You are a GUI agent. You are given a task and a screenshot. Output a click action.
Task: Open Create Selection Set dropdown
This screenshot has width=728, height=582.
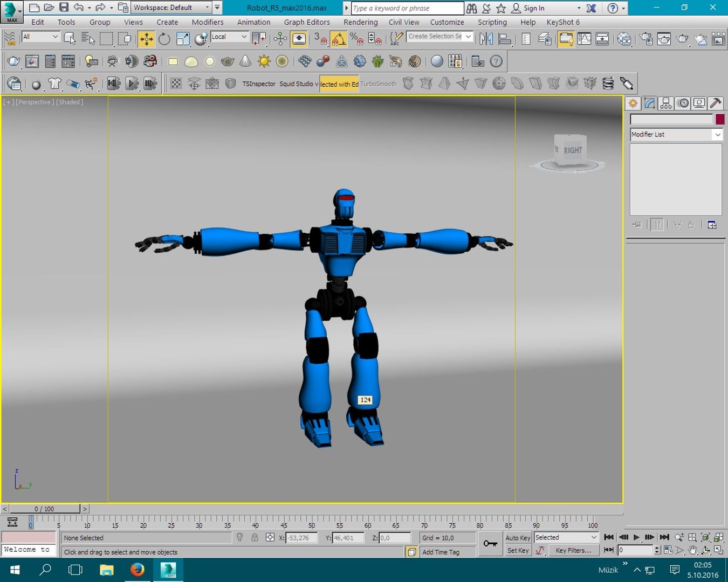440,37
